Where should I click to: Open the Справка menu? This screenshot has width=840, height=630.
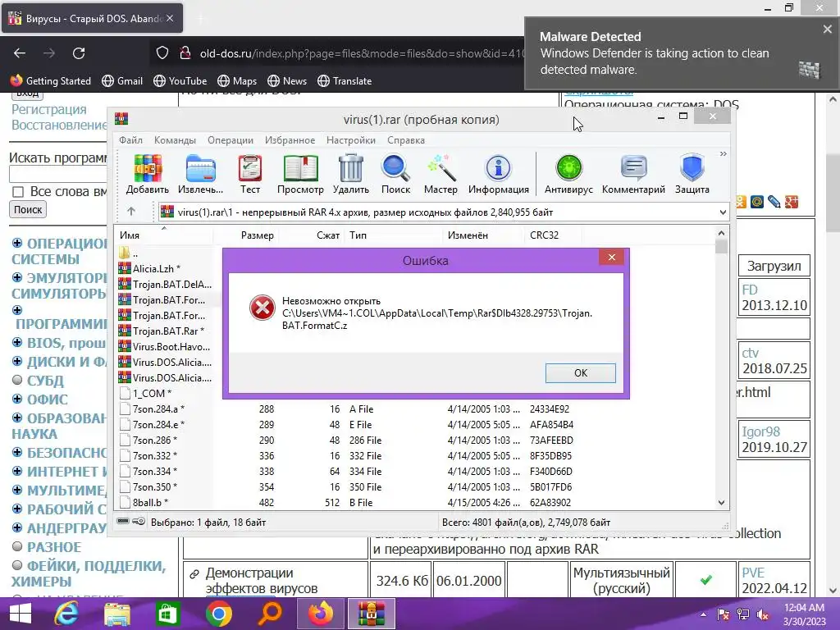click(405, 139)
